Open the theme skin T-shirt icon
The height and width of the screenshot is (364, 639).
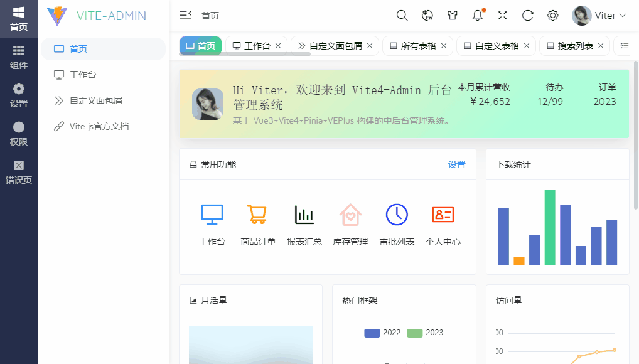[x=453, y=15]
